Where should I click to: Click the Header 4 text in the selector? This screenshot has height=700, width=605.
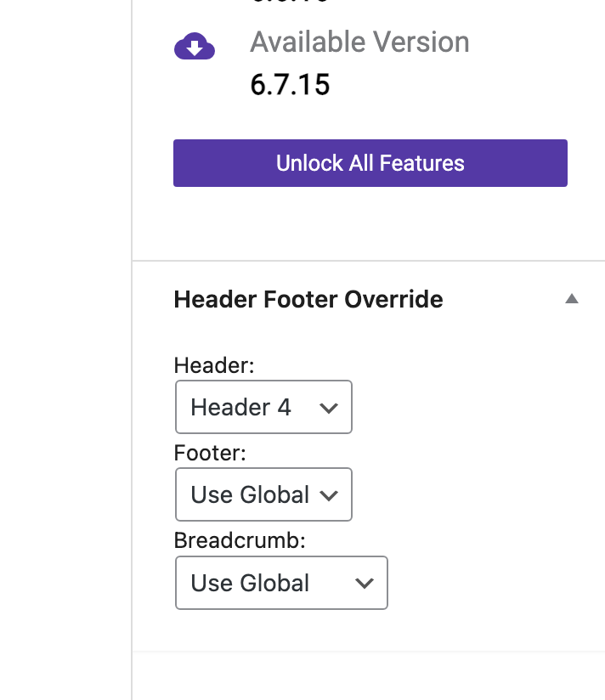tap(241, 408)
